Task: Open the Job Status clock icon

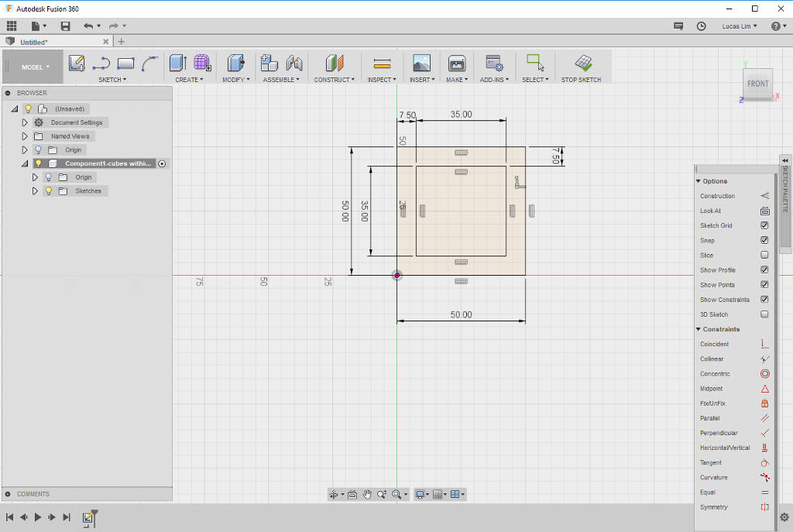Action: click(x=702, y=26)
